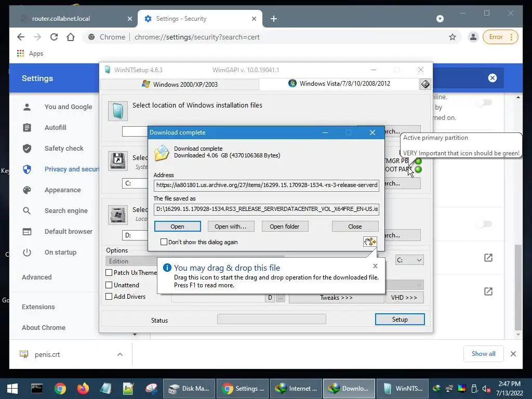The height and width of the screenshot is (399, 532).
Task: Open the lower external link icon in Settings
Action: (488, 291)
